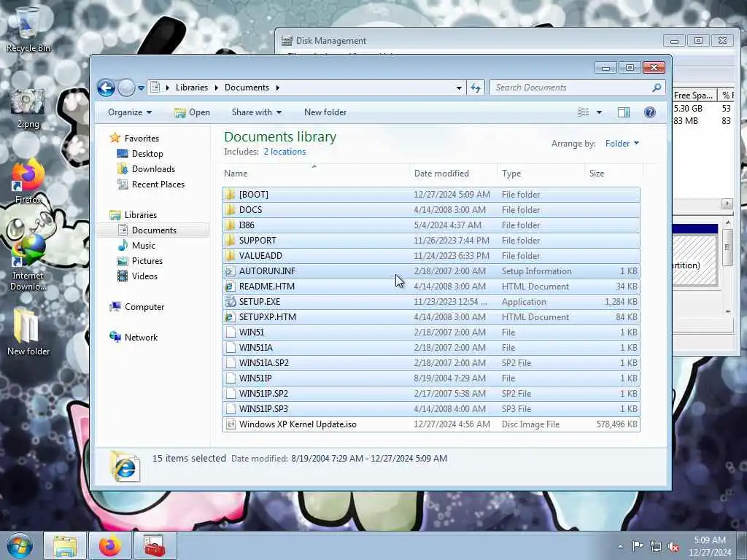
Task: Select the SUPPORT folder icon
Action: coord(231,241)
